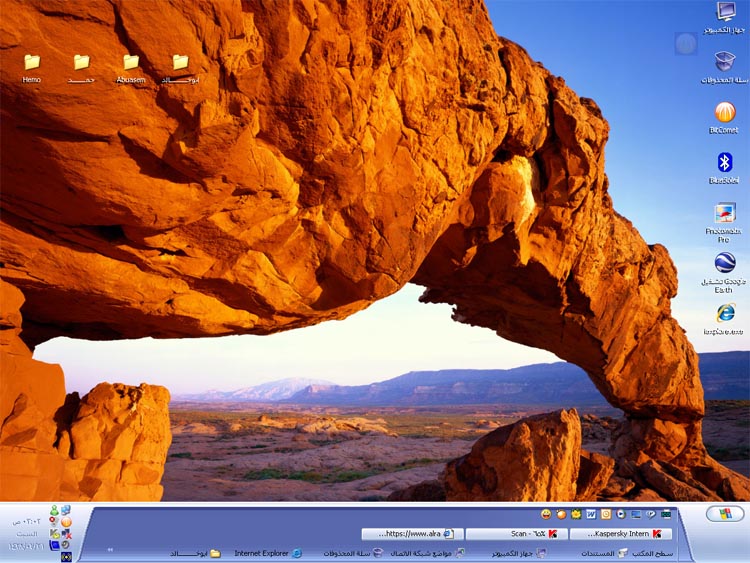Viewport: 750px width, 563px height.
Task: Open the Recycle Bin desktop icon
Action: click(x=725, y=67)
